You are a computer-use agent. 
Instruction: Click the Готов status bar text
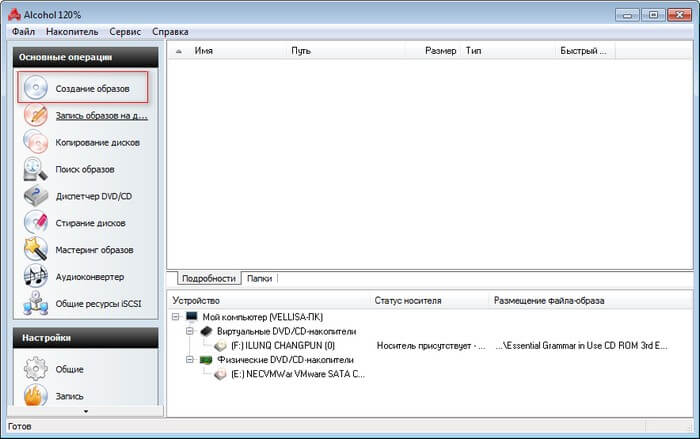[20, 426]
